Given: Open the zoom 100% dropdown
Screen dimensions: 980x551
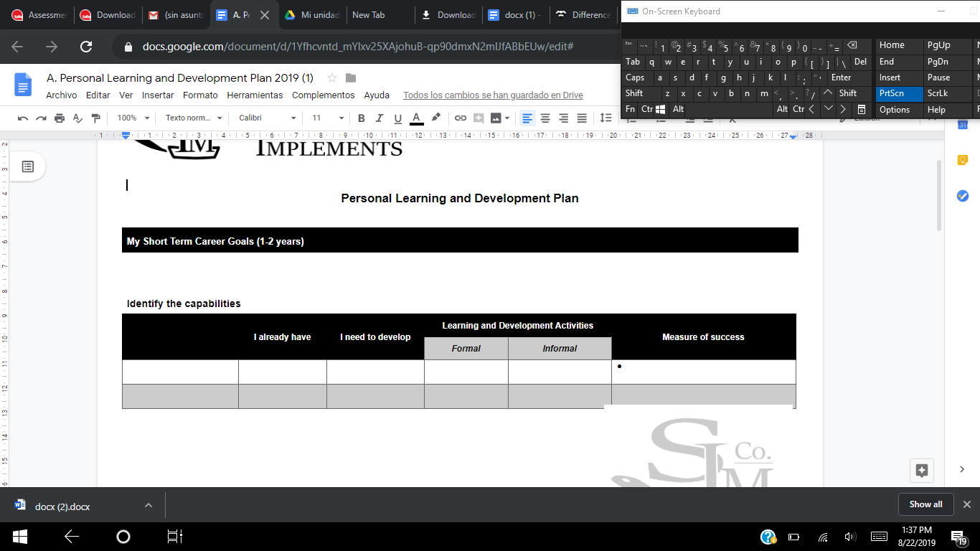Looking at the screenshot, I should (133, 118).
